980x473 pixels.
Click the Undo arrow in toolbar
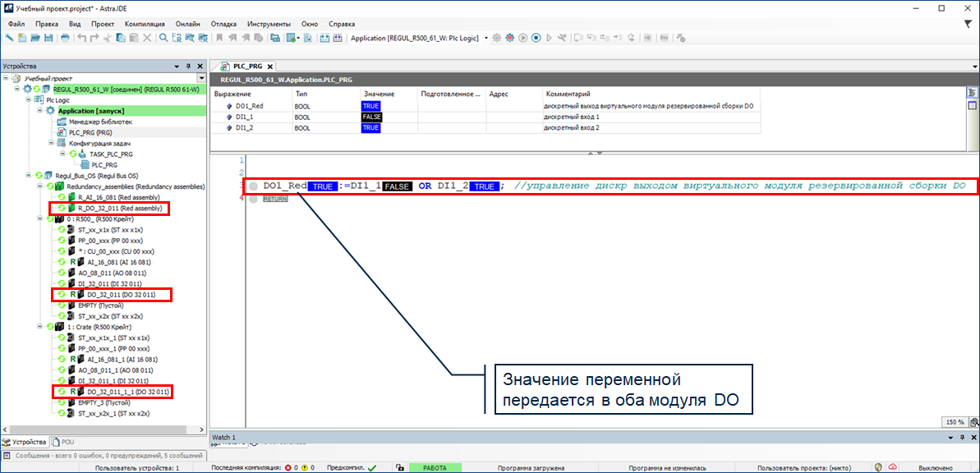(81, 38)
